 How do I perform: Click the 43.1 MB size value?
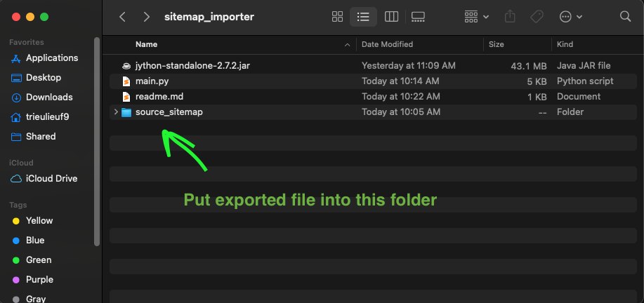529,66
